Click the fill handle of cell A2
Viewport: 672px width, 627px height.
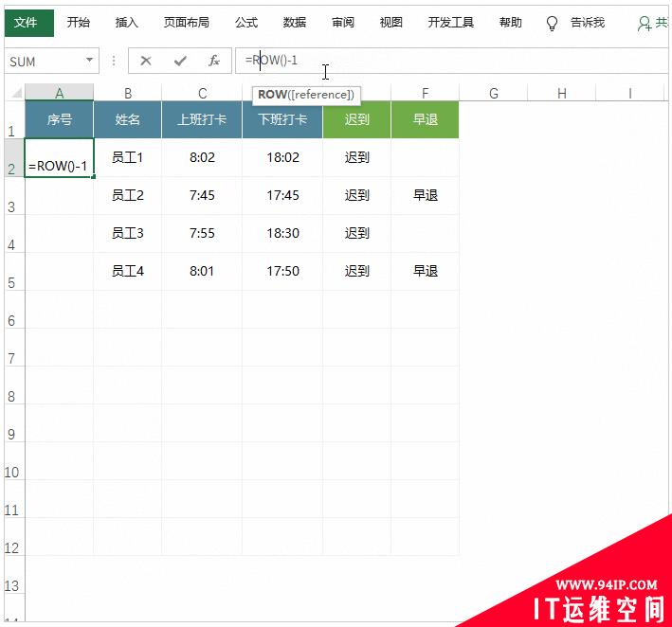[x=94, y=176]
